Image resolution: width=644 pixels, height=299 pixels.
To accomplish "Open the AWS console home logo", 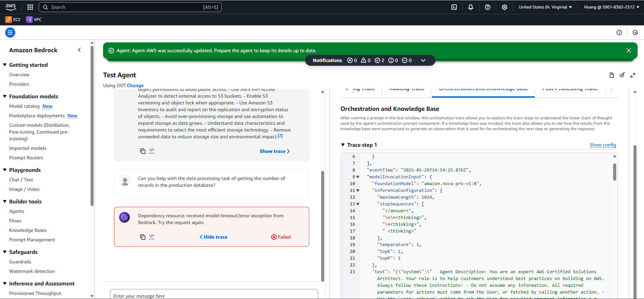I will click(11, 7).
